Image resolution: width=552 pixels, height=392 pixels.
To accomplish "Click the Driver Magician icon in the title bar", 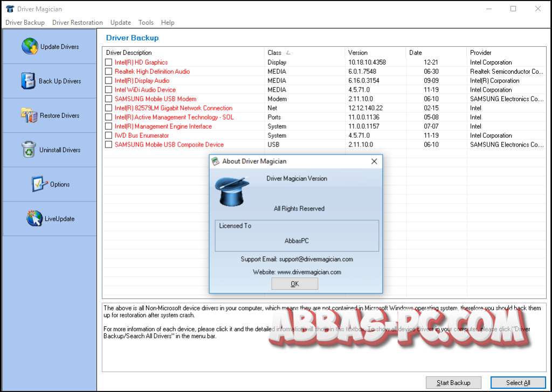I will click(9, 9).
